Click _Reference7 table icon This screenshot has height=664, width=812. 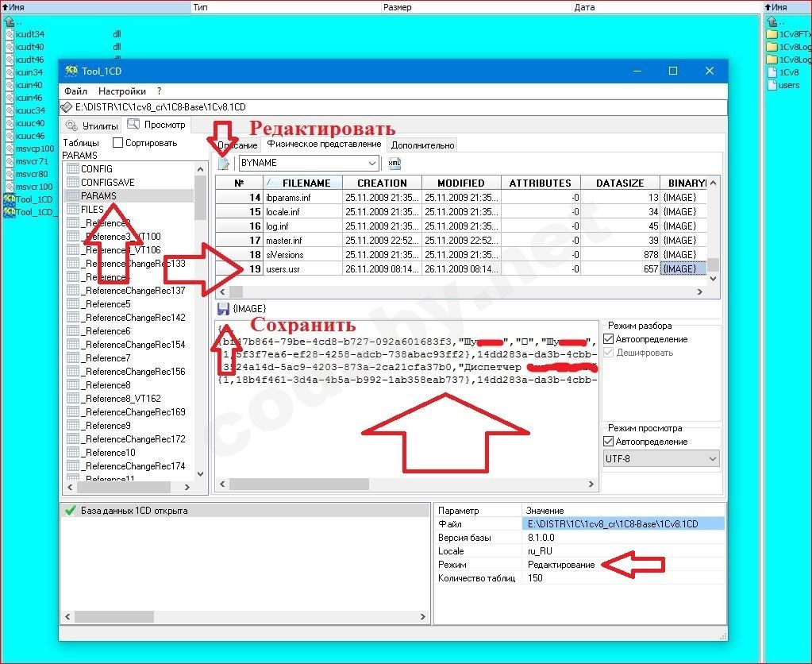pos(72,357)
